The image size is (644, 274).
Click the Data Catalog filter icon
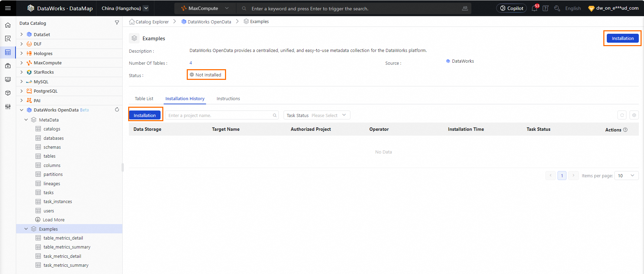pos(117,23)
